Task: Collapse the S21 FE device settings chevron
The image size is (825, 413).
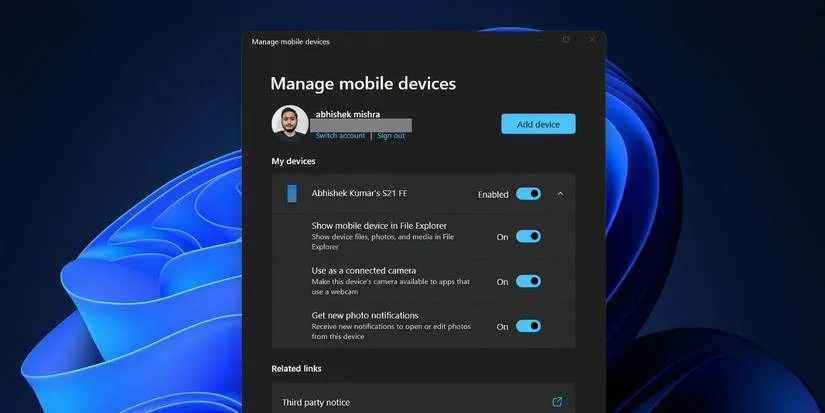Action: pos(560,194)
